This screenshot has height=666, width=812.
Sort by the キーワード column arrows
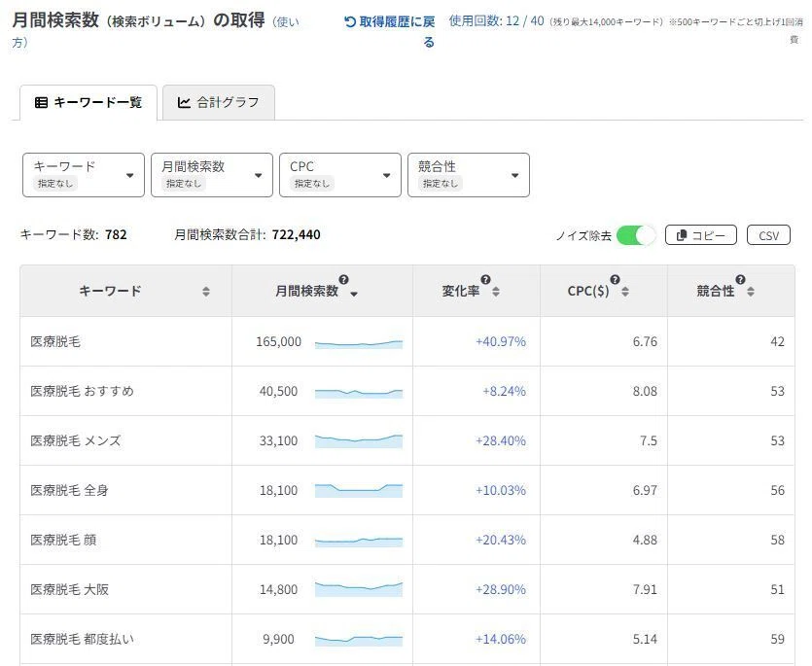click(206, 292)
